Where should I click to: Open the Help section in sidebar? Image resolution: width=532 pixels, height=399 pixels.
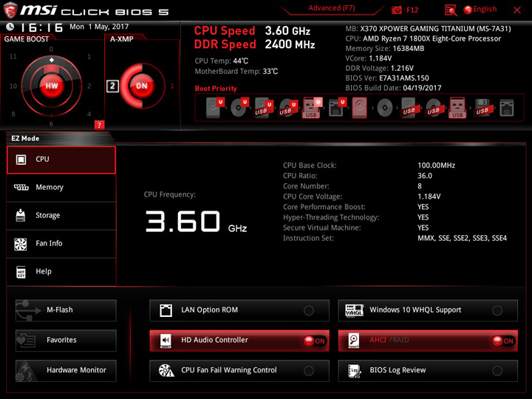[61, 272]
